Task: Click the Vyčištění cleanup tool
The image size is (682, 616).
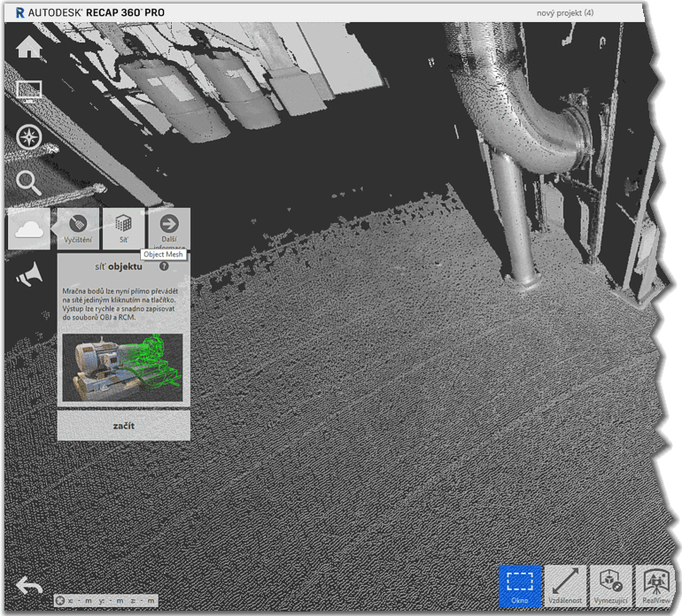Action: click(x=78, y=229)
